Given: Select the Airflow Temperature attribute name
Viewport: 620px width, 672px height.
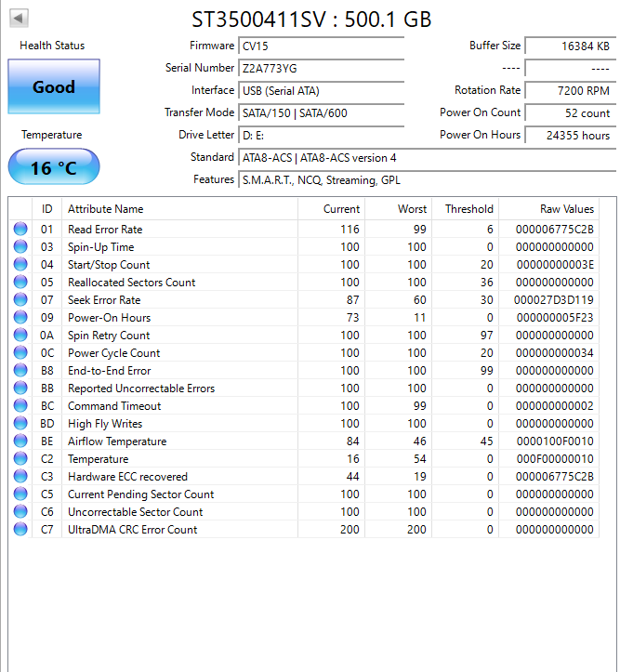Looking at the screenshot, I should pyautogui.click(x=117, y=441).
